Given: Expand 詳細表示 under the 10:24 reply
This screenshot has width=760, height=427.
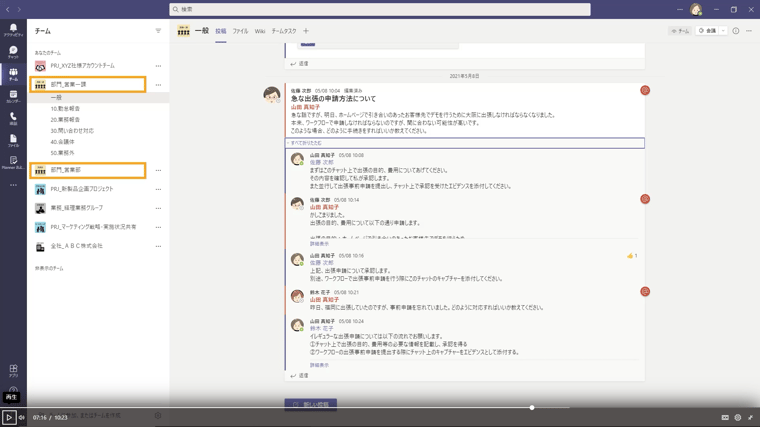Looking at the screenshot, I should [x=319, y=365].
